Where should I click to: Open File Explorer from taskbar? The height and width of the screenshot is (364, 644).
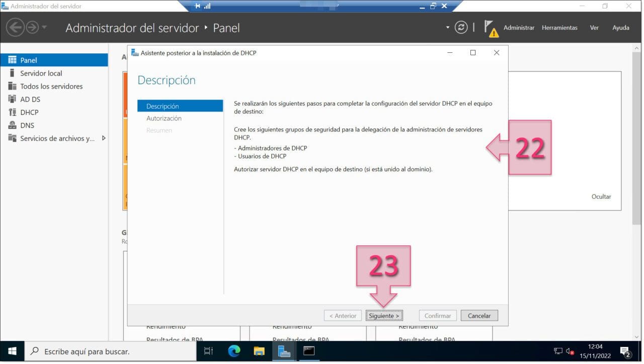(x=259, y=351)
